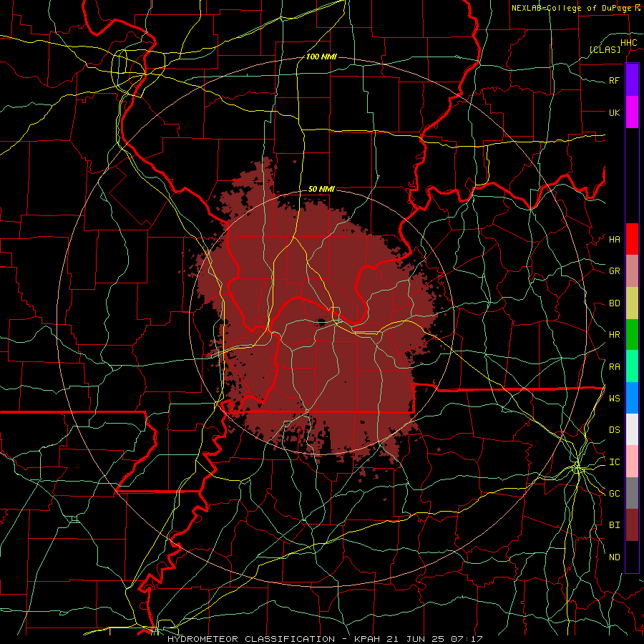The height and width of the screenshot is (644, 644).
Task: Click the BI legend label
Action: point(614,525)
